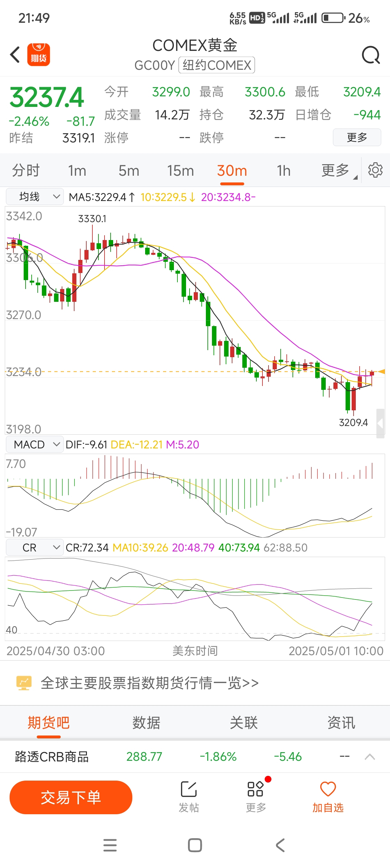This screenshot has height=868, width=390.
Task: Open the MACD indicator dropdown
Action: point(35,445)
